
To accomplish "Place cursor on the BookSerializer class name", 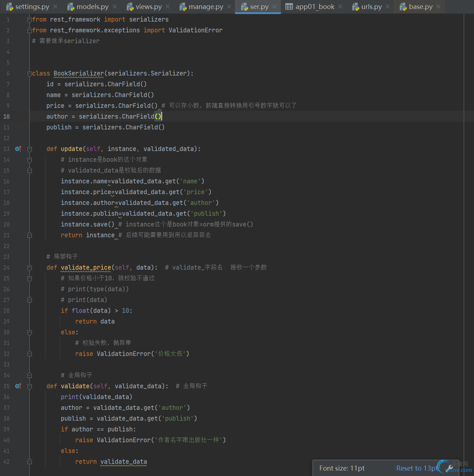I will click(78, 73).
